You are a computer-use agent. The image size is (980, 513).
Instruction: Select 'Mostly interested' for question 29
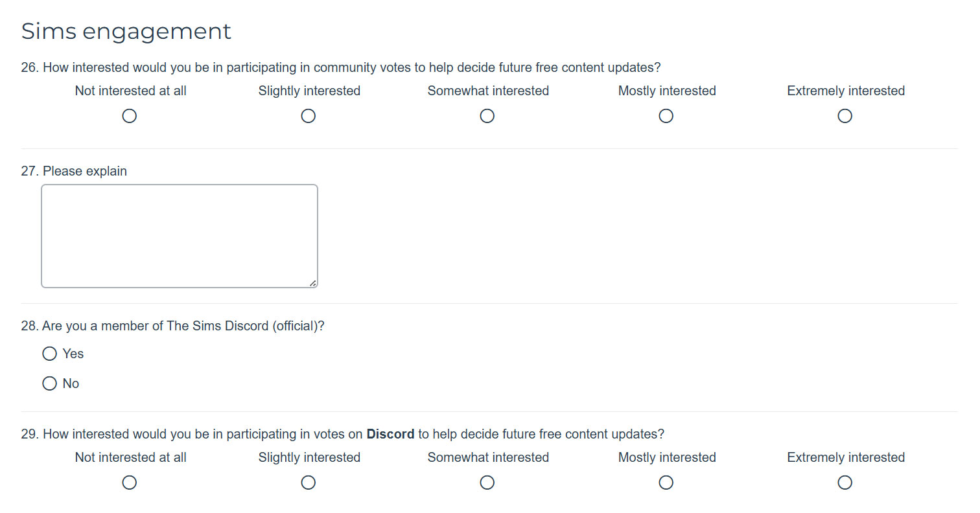(x=666, y=483)
